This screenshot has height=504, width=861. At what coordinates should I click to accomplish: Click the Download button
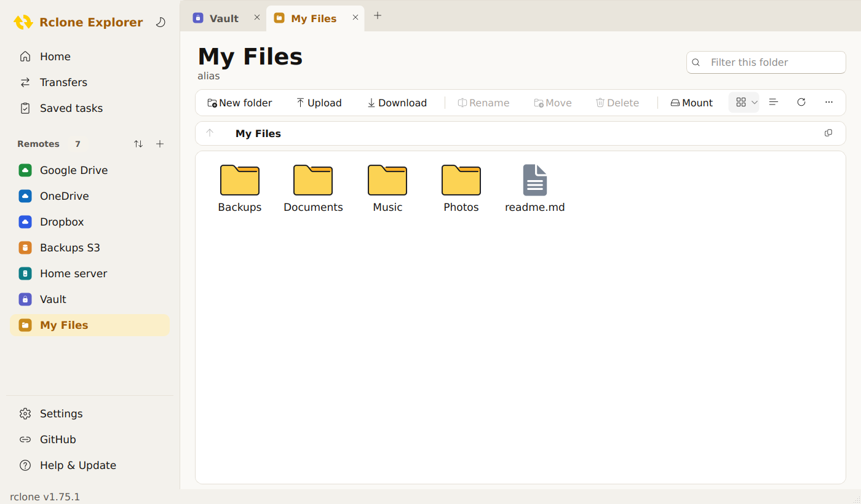click(397, 103)
